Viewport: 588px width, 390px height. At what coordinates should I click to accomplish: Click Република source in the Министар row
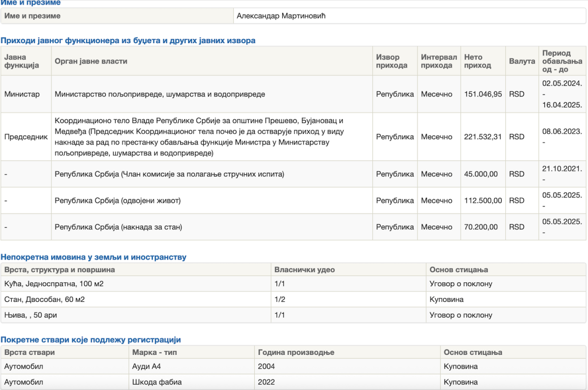(x=395, y=94)
